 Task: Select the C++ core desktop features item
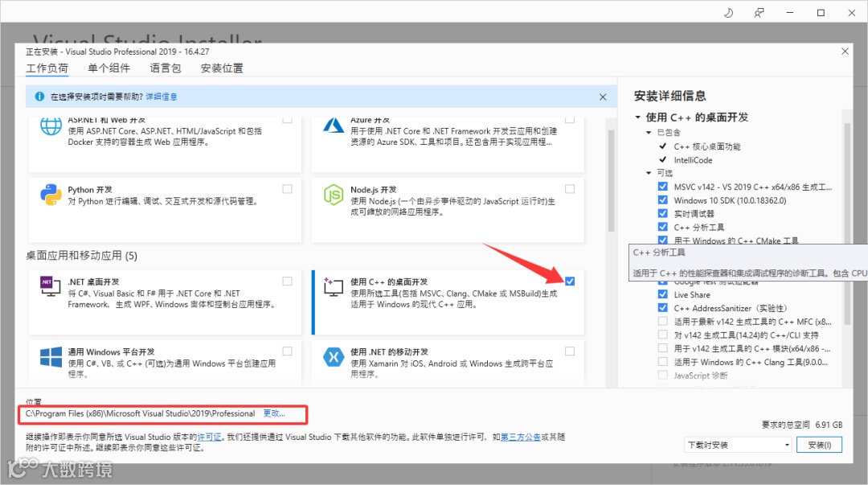707,146
